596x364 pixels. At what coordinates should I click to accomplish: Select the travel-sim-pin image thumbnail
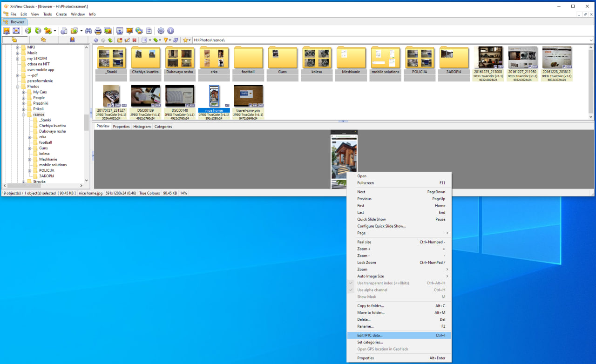[248, 102]
